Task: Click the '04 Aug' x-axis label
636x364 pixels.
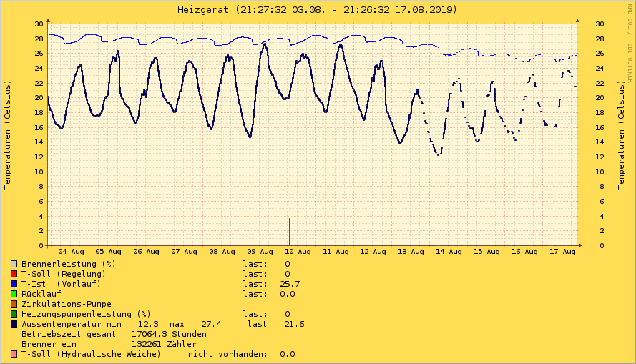Action: (x=71, y=252)
